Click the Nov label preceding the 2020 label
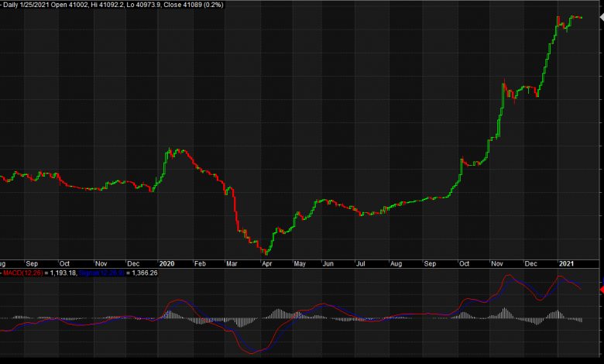 [x=101, y=264]
